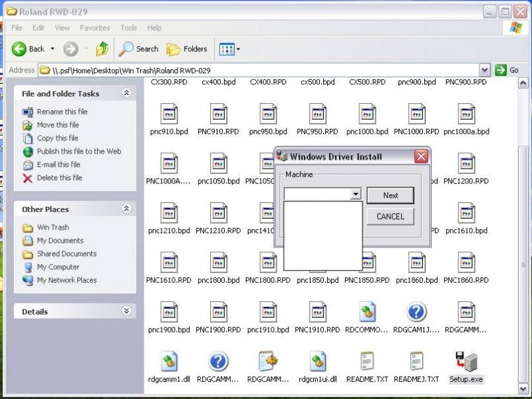Viewport: 532px width, 399px height.
Task: Click Delete this file link
Action: coord(59,178)
